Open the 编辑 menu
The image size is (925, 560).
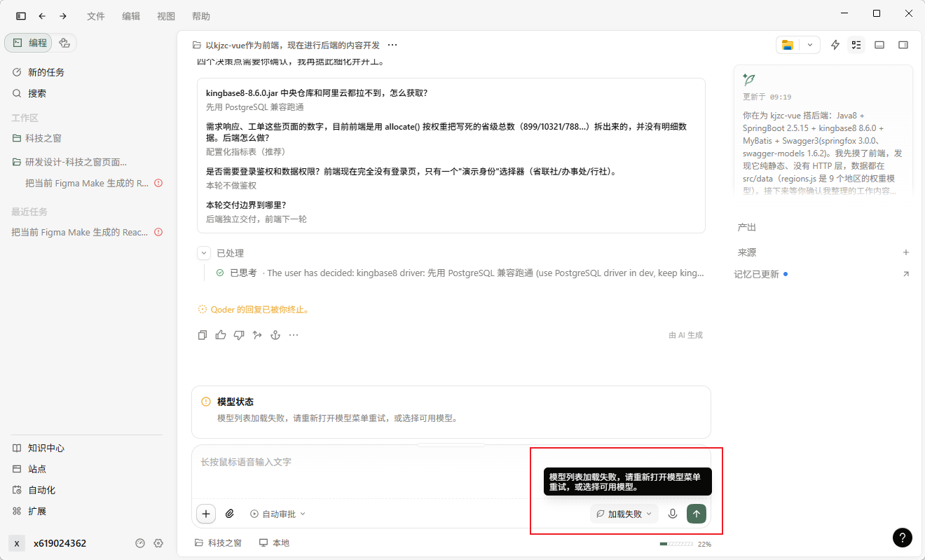point(131,16)
